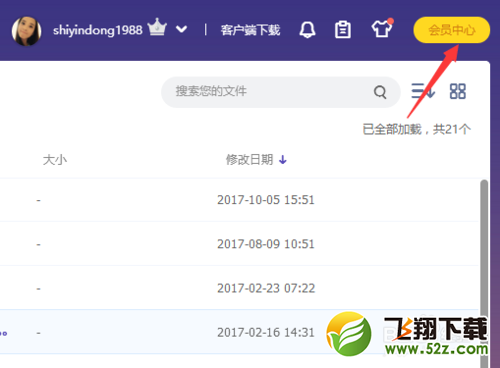Viewport: 500px width, 368px height.
Task: Select the row dated 2017-08-09 10:51
Action: pos(239,244)
